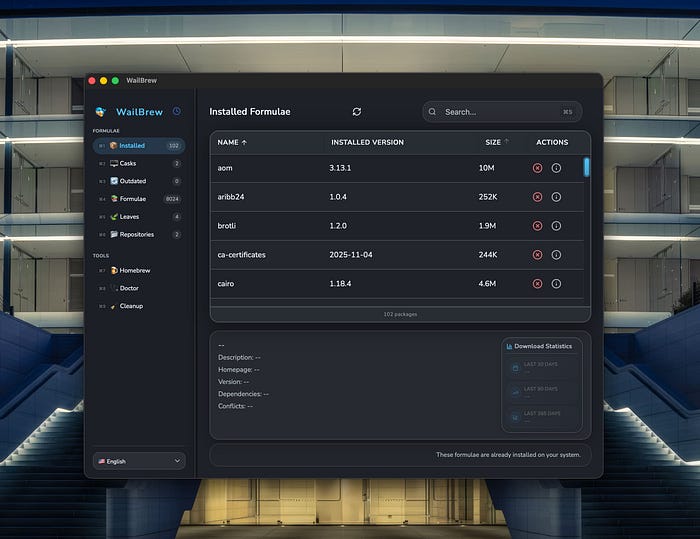Refresh the installed formulae list

(357, 112)
